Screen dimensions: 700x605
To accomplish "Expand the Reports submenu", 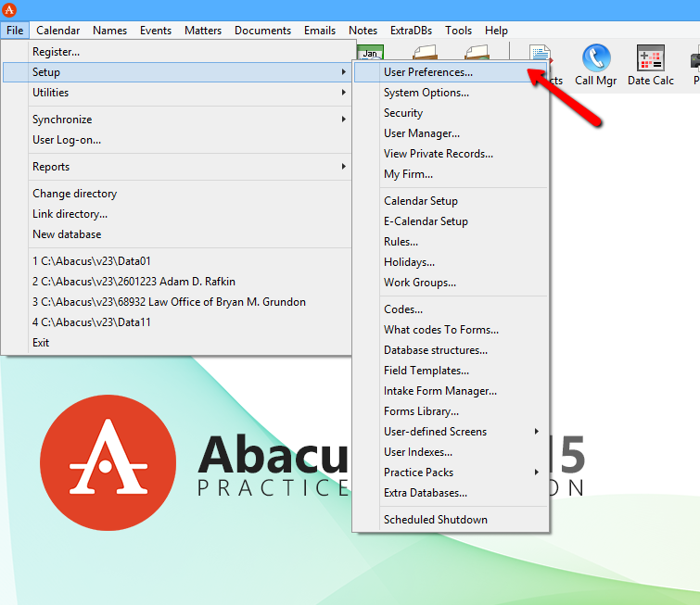I will pyautogui.click(x=177, y=167).
